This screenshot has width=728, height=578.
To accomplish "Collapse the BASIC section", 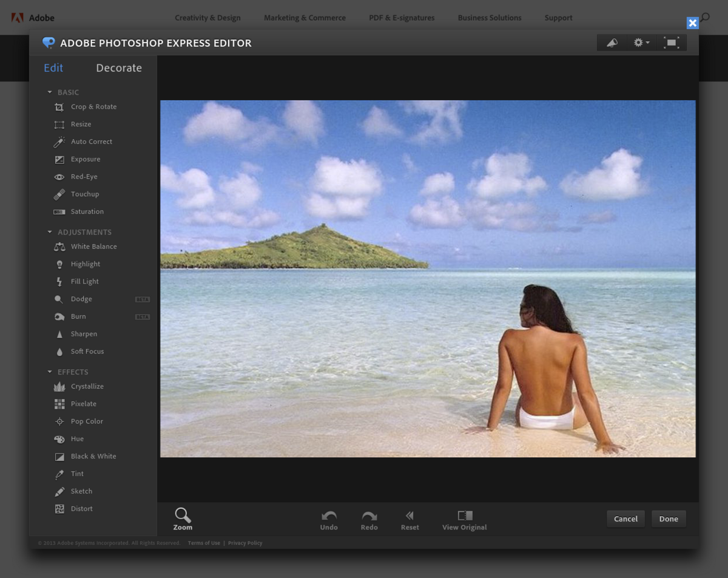I will (x=50, y=92).
